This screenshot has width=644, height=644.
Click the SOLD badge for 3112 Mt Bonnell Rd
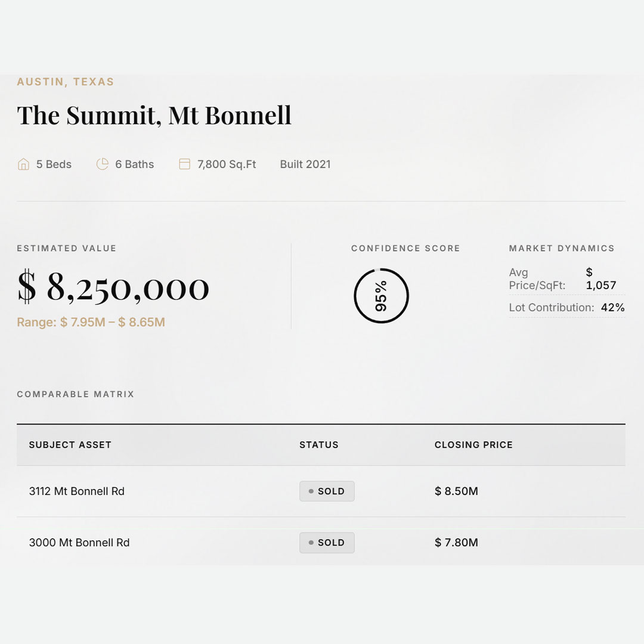coord(327,491)
